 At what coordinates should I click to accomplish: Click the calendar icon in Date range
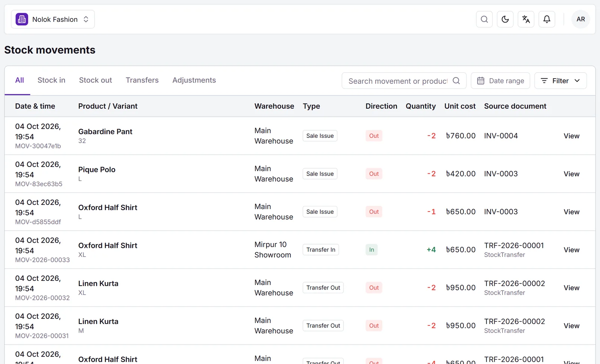tap(480, 81)
